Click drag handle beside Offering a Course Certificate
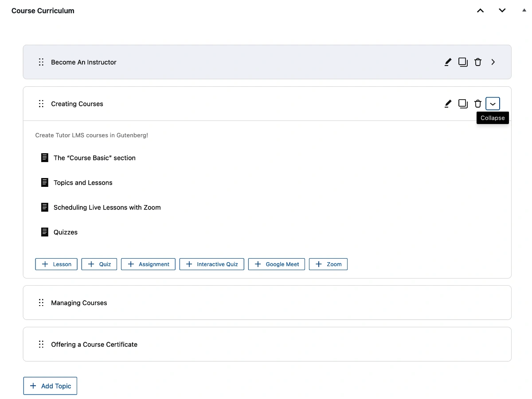The width and height of the screenshot is (532, 399). click(x=41, y=345)
